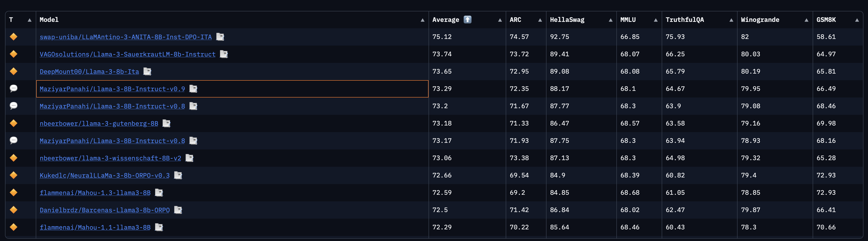
Task: Click the copy icon after nbeerbower/llama-3-gutenberg-8B
Action: 166,123
